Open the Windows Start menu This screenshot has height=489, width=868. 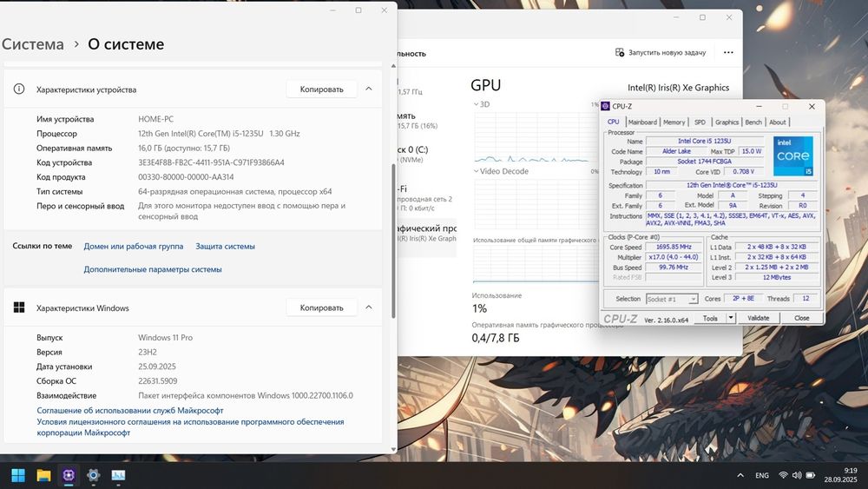click(18, 475)
